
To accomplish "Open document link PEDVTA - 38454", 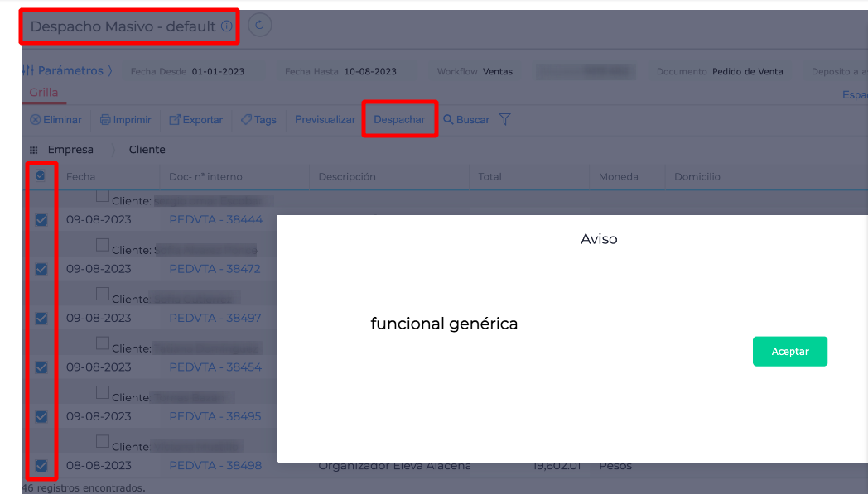I will (x=215, y=367).
